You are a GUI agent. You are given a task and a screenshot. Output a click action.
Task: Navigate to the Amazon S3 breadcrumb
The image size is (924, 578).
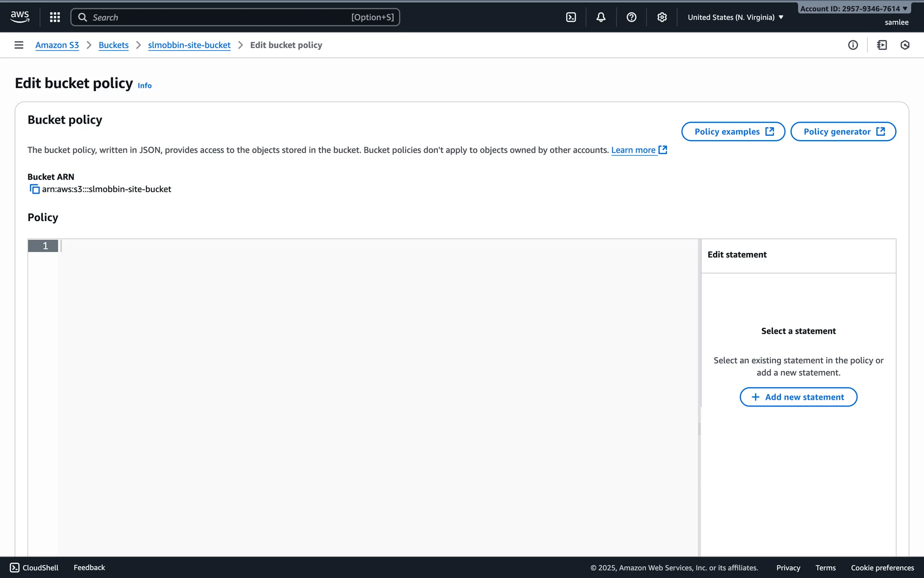point(57,45)
